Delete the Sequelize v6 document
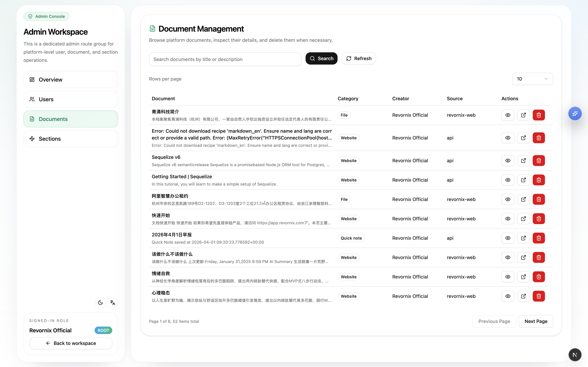This screenshot has width=588, height=367. coord(538,161)
